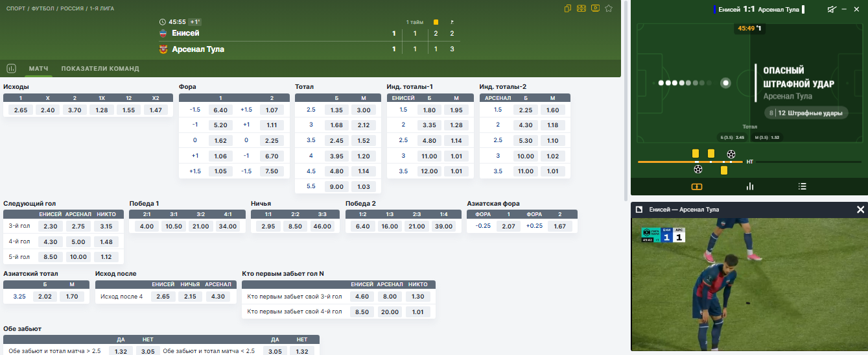Click the live video stream picture
The image size is (868, 355).
(x=749, y=285)
